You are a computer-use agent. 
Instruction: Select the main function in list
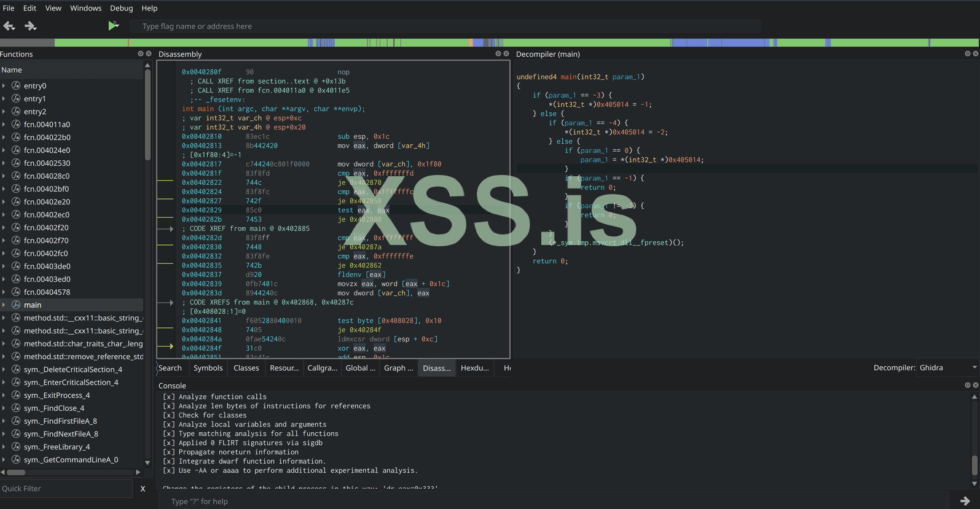coord(33,305)
